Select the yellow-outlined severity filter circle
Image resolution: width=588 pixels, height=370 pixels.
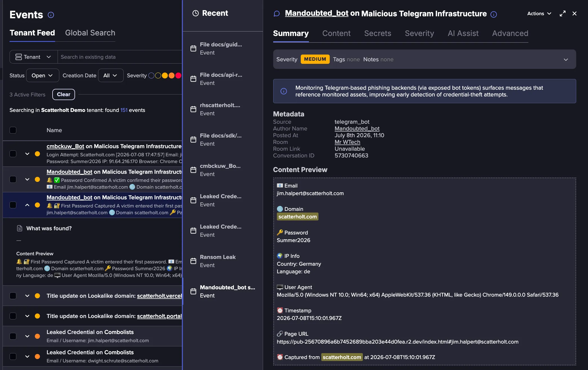[158, 75]
